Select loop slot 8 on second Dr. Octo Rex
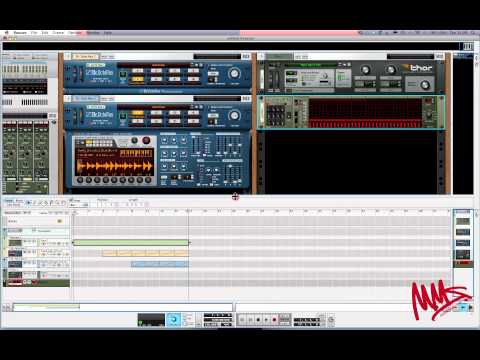The height and width of the screenshot is (360, 480). coord(193,121)
